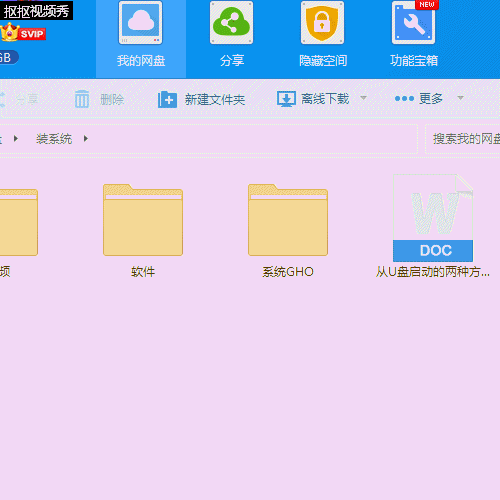Click the 软件 folder name
Image resolution: width=500 pixels, height=500 pixels.
pyautogui.click(x=143, y=272)
